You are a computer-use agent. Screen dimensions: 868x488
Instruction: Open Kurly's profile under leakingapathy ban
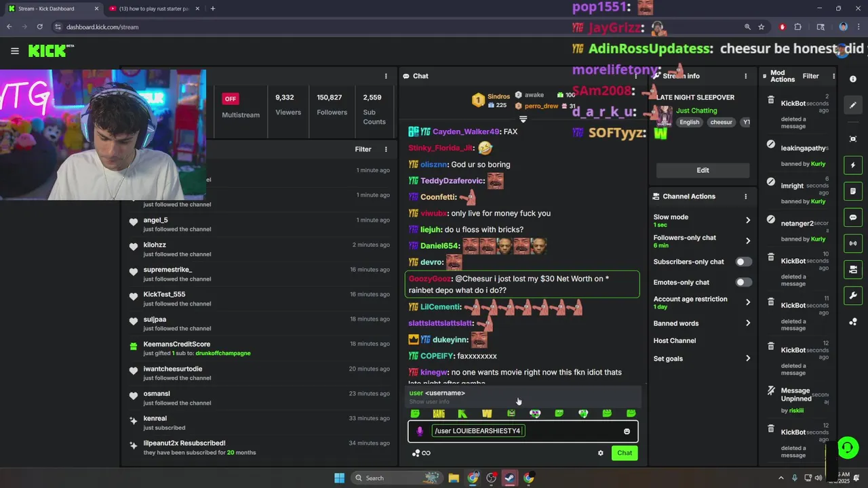click(x=818, y=164)
